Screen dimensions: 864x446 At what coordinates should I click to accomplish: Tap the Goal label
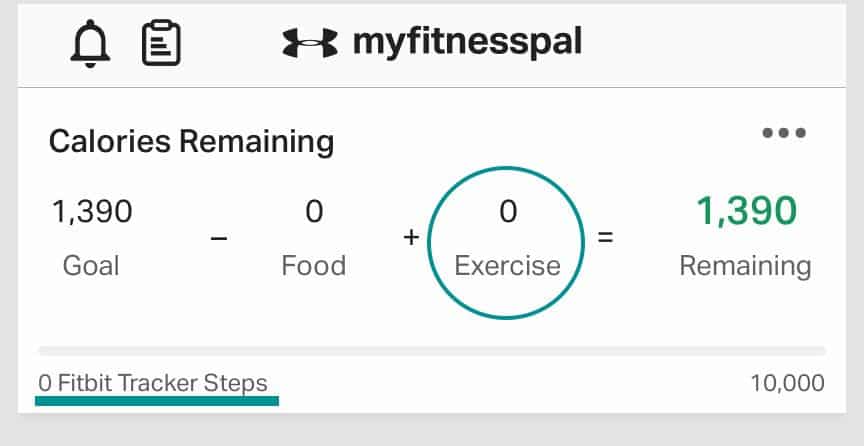91,266
